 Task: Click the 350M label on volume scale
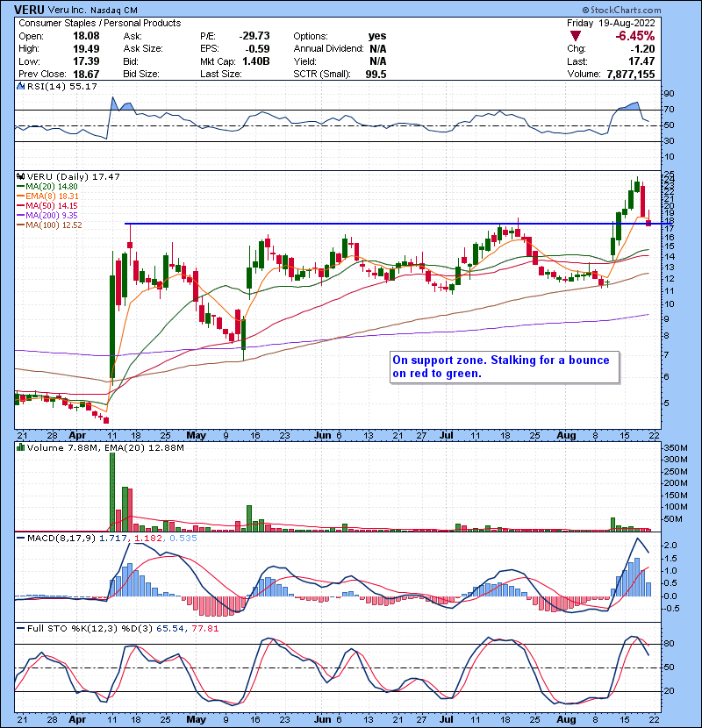pos(677,448)
